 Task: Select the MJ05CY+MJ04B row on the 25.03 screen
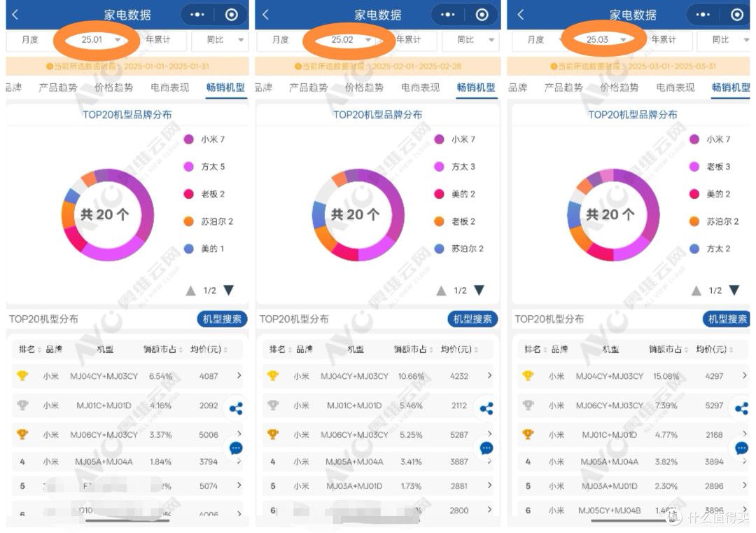point(633,510)
